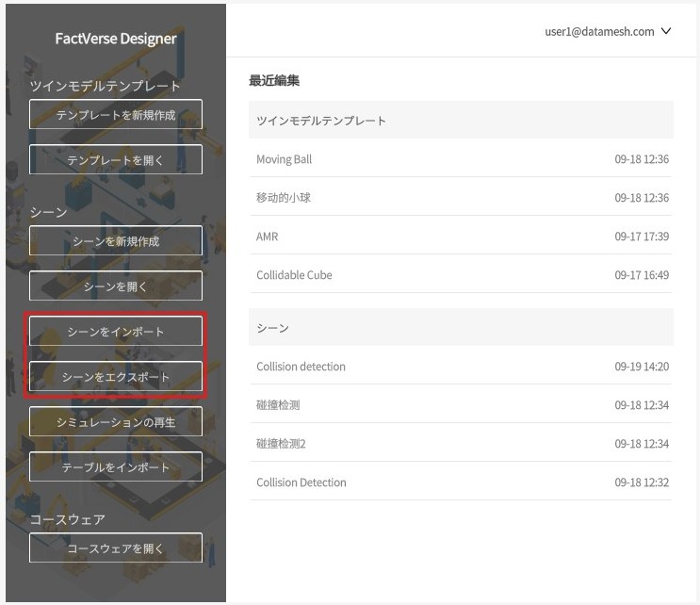This screenshot has width=700, height=605.
Task: Open 移动的小球 template entry
Action: tap(284, 198)
